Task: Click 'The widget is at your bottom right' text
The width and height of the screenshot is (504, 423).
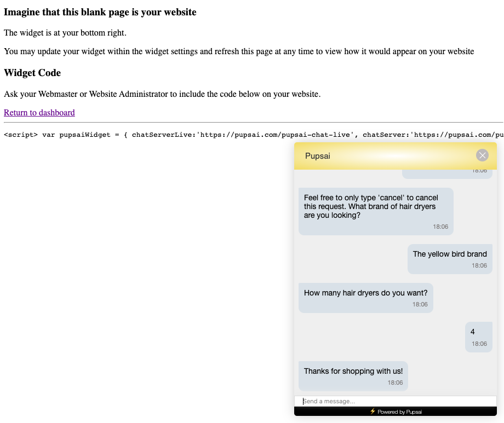Action: tap(65, 33)
